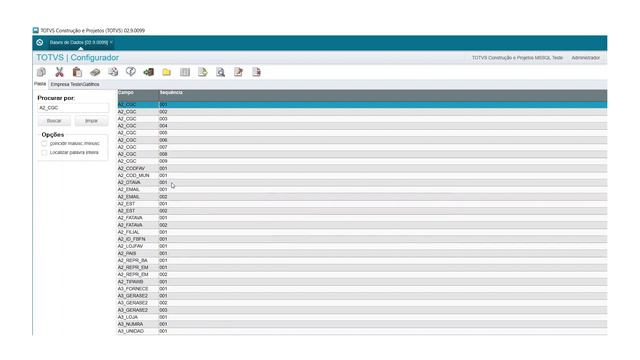Image resolution: width=640 pixels, height=360 pixels.
Task: Click the gray columns table icon
Action: [185, 72]
